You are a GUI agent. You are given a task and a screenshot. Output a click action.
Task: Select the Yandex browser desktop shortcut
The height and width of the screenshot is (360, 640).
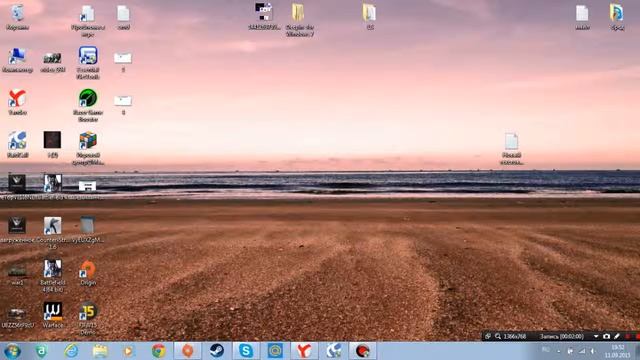[x=17, y=102]
